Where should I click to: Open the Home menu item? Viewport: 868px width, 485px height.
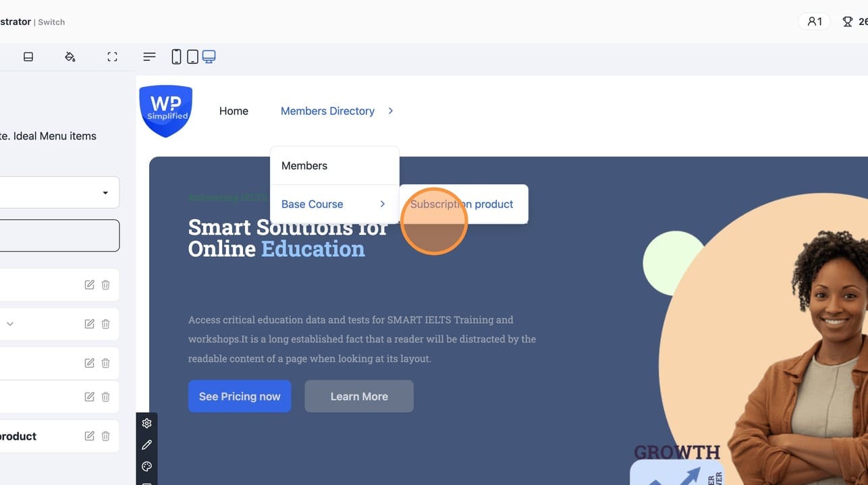(234, 111)
